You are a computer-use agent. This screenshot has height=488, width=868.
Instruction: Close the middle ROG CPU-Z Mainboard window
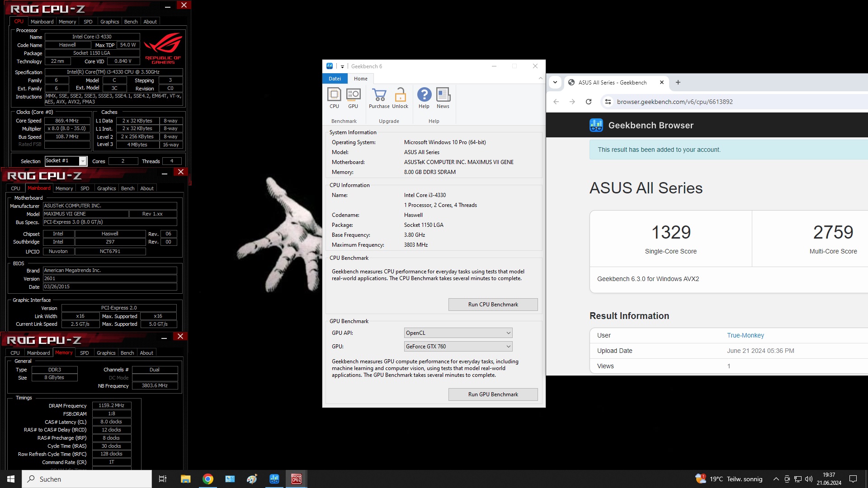pyautogui.click(x=181, y=172)
